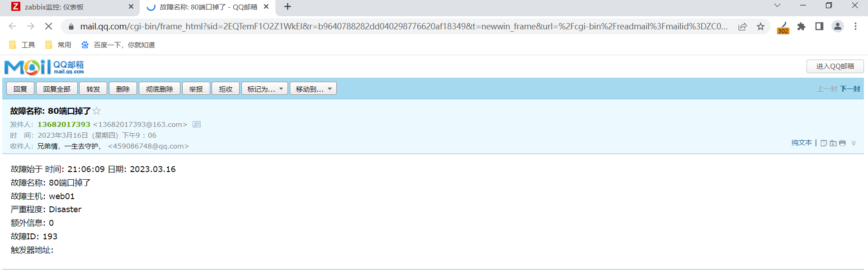Click recipient 兄弟情，一生去守护、
This screenshot has width=868, height=270.
pyautogui.click(x=69, y=146)
